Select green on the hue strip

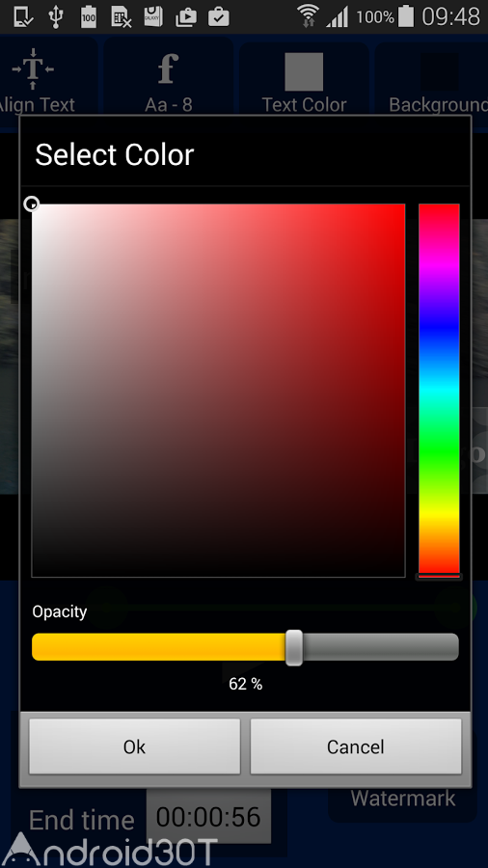(439, 451)
